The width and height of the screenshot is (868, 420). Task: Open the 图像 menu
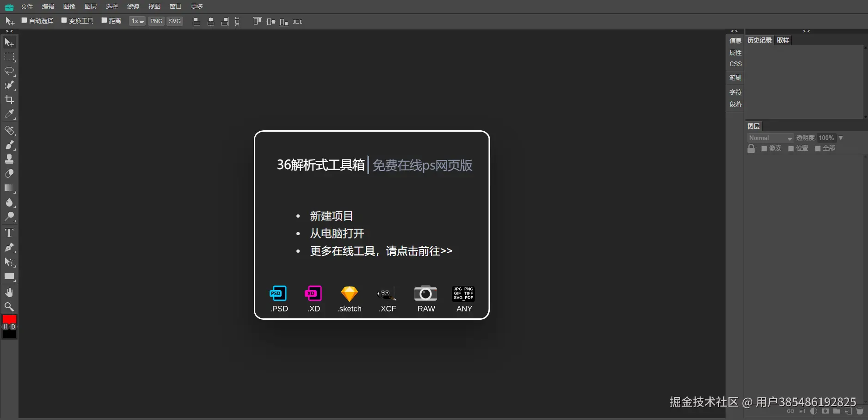pyautogui.click(x=69, y=6)
